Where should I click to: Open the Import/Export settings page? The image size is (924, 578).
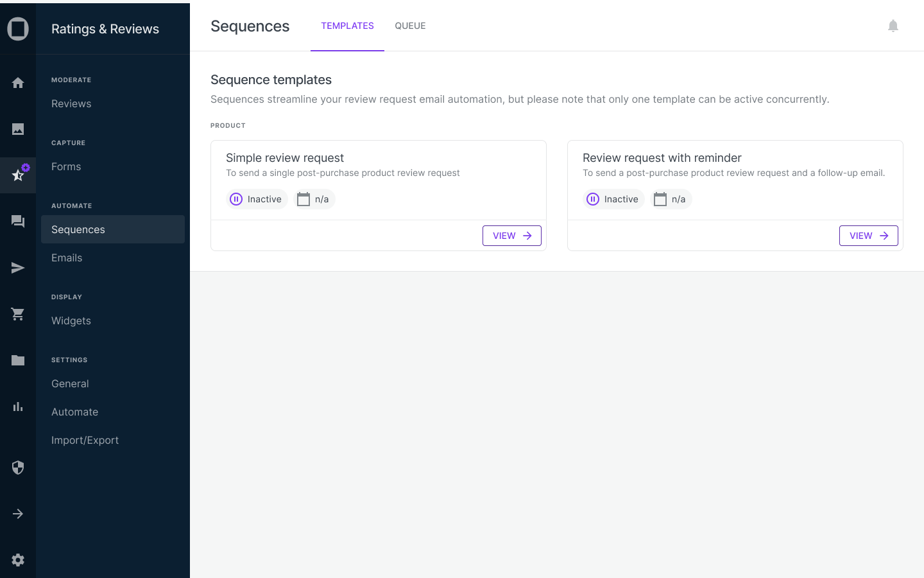pyautogui.click(x=85, y=440)
